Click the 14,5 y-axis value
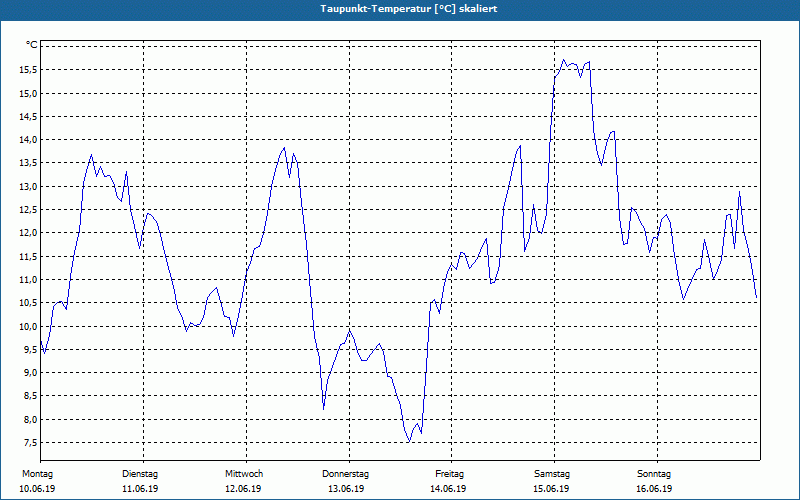Viewport: 800px width, 500px height. pos(28,116)
